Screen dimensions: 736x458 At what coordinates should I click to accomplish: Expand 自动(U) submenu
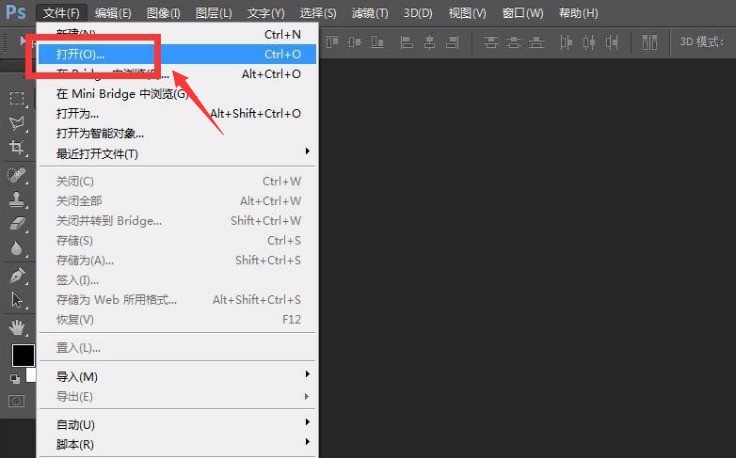[177, 425]
